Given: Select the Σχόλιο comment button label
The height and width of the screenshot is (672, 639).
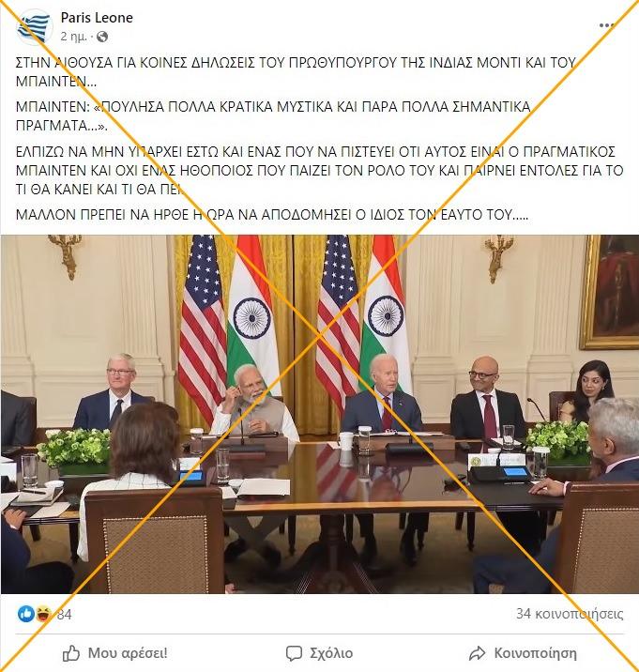Looking at the screenshot, I should (x=331, y=653).
